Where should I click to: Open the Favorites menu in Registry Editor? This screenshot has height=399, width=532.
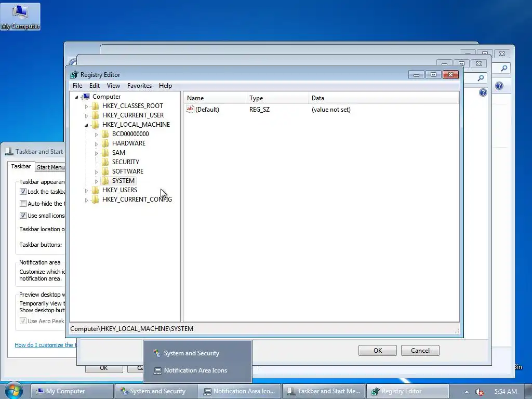(139, 86)
